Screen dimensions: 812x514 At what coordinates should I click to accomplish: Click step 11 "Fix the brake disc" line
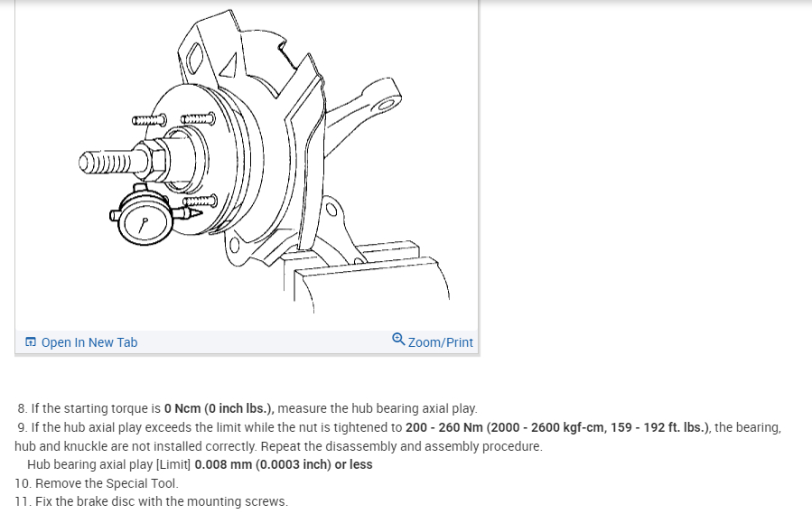click(x=151, y=501)
